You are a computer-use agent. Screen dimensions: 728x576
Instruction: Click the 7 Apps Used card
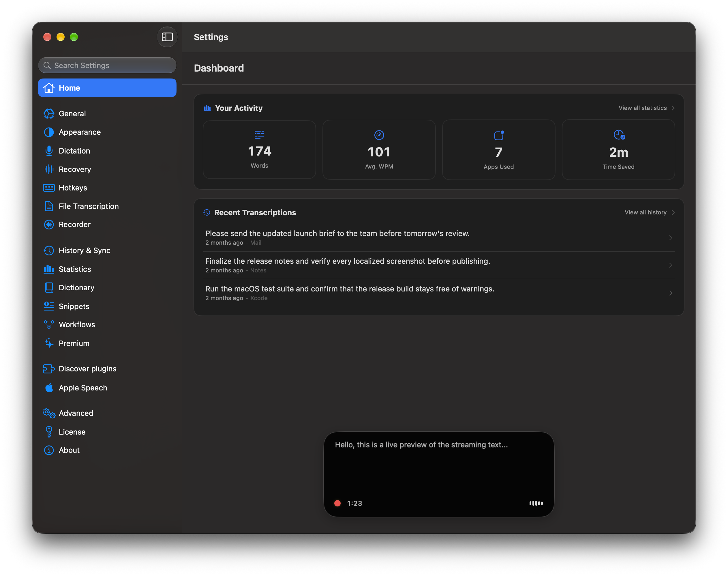coord(499,150)
